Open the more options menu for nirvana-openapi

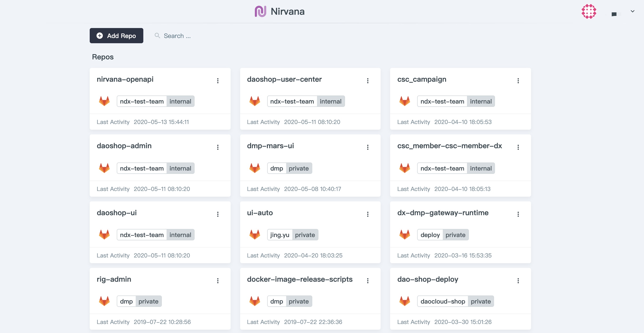[218, 81]
